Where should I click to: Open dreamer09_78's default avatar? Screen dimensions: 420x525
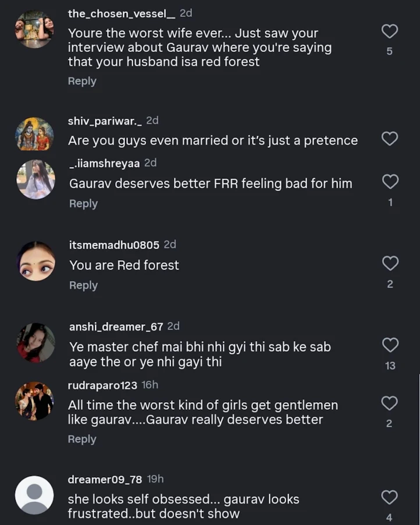point(34,495)
